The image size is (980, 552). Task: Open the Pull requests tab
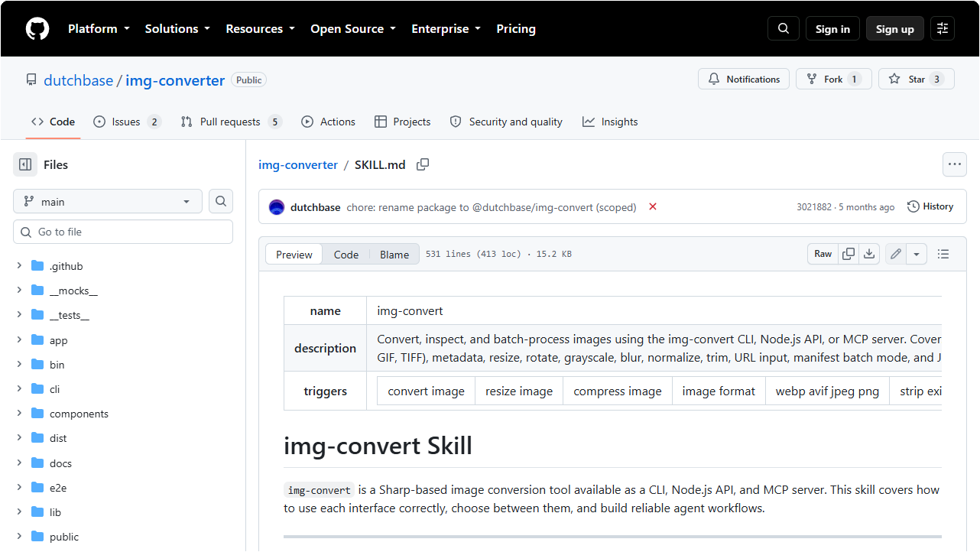click(231, 122)
